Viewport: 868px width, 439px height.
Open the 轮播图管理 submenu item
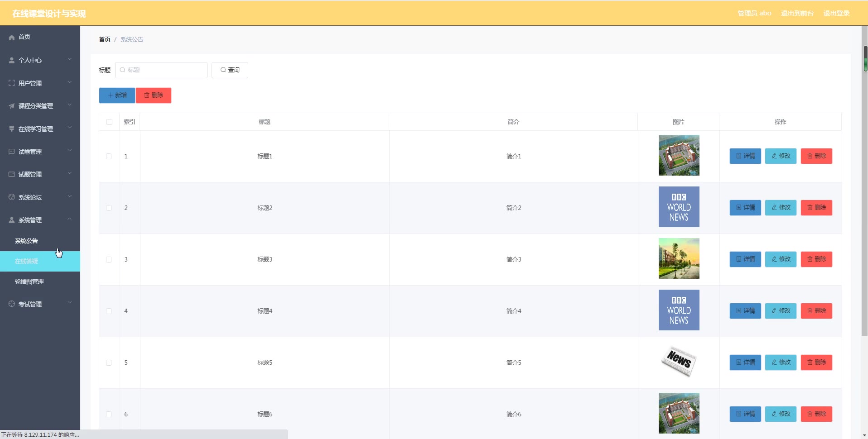point(29,282)
